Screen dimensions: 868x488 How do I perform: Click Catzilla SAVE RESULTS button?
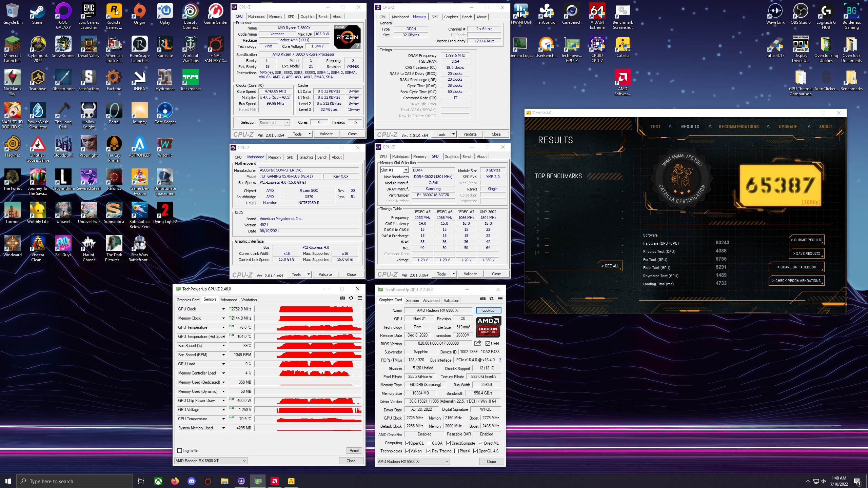click(807, 253)
